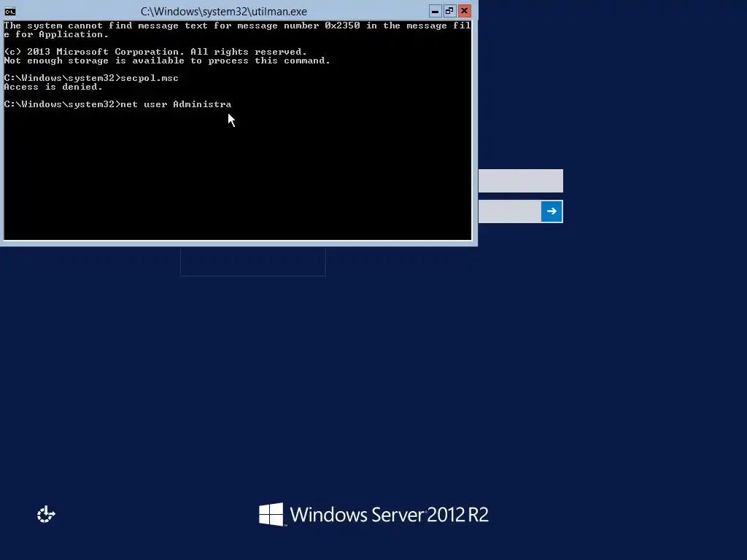Click the Ease of Access icon
Viewport: 747px width, 560px height.
46,514
